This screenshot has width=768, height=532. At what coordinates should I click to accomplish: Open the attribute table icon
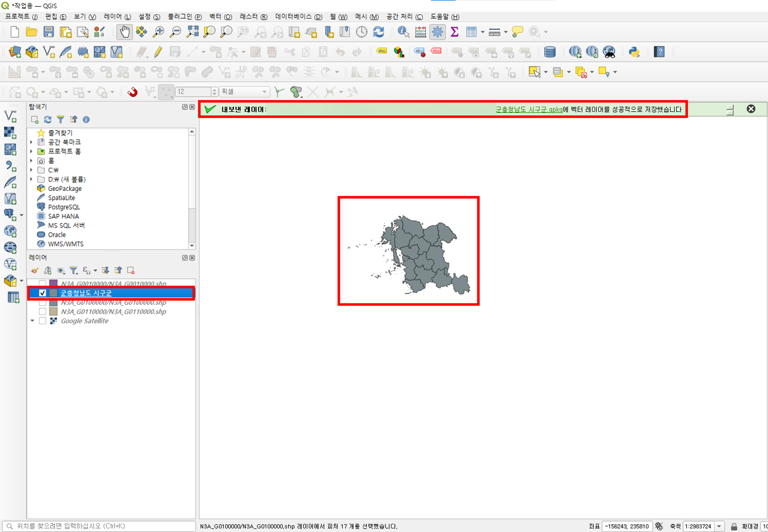pyautogui.click(x=472, y=32)
